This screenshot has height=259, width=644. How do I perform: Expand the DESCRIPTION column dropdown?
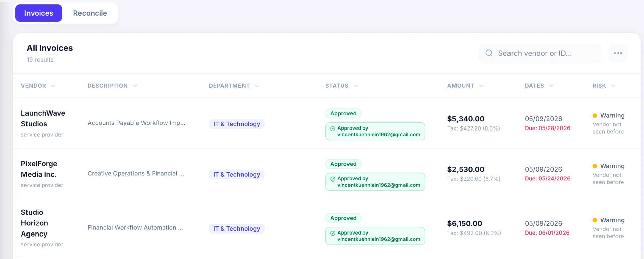135,86
